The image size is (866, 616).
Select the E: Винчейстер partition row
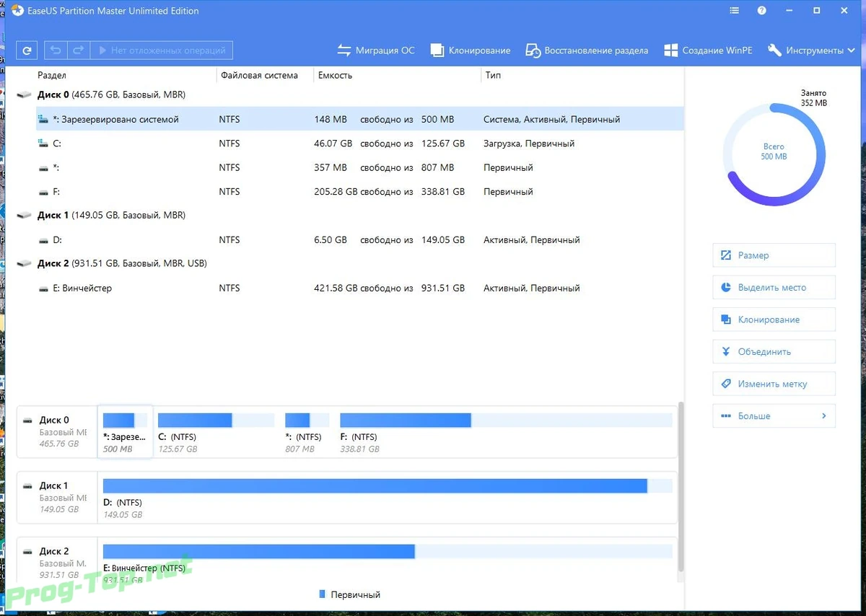pos(359,288)
